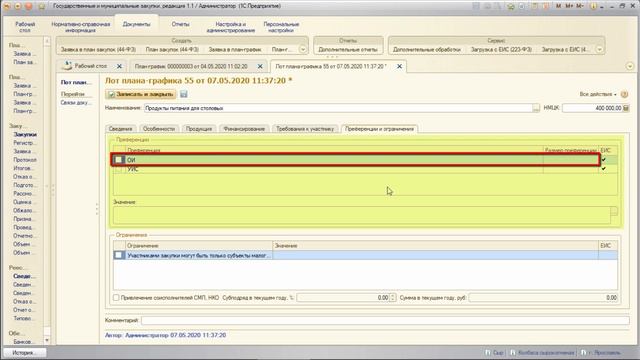Click Перейти in form navigation panel
Screen dimensions: 640x360
point(73,94)
